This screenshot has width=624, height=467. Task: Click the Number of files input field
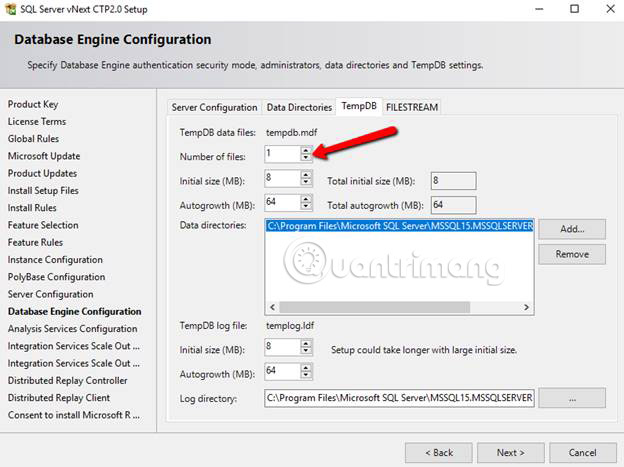pyautogui.click(x=283, y=154)
